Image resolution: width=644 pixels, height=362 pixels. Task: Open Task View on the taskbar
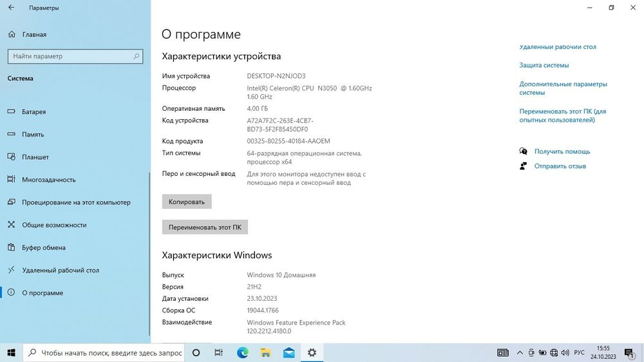tap(218, 352)
